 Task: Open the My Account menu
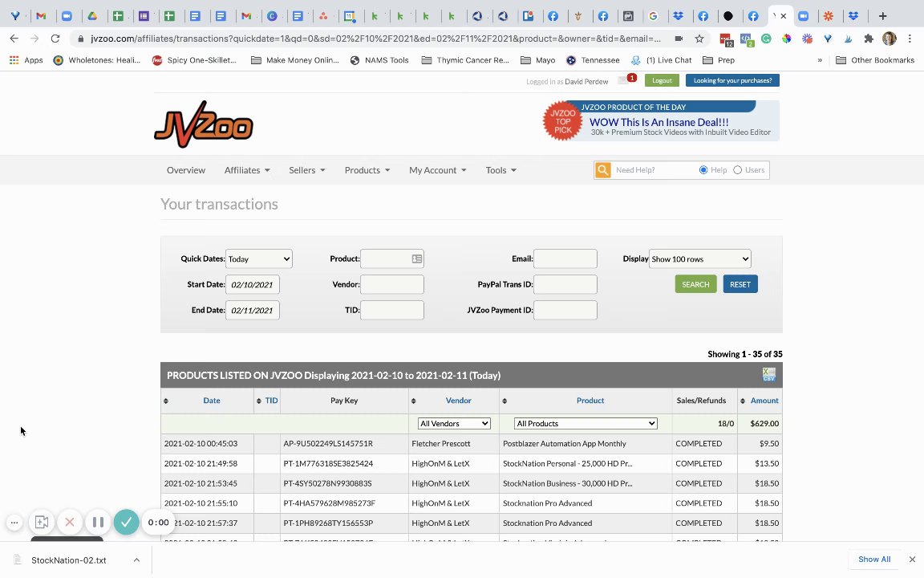[437, 170]
